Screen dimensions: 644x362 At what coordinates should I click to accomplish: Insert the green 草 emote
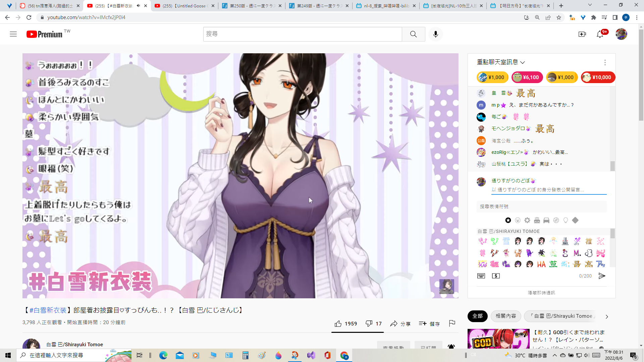[x=553, y=264]
